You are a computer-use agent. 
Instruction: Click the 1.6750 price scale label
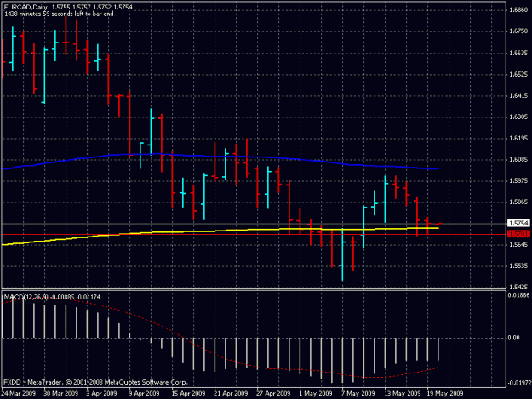point(518,31)
